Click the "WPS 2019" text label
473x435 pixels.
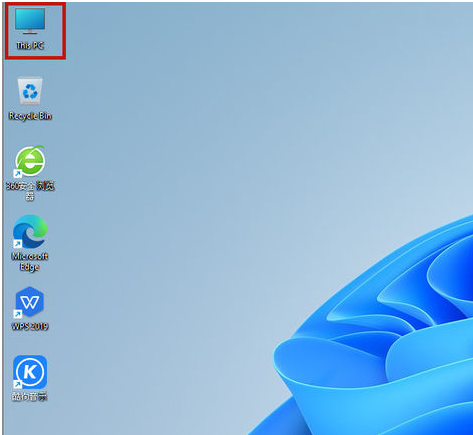click(30, 326)
